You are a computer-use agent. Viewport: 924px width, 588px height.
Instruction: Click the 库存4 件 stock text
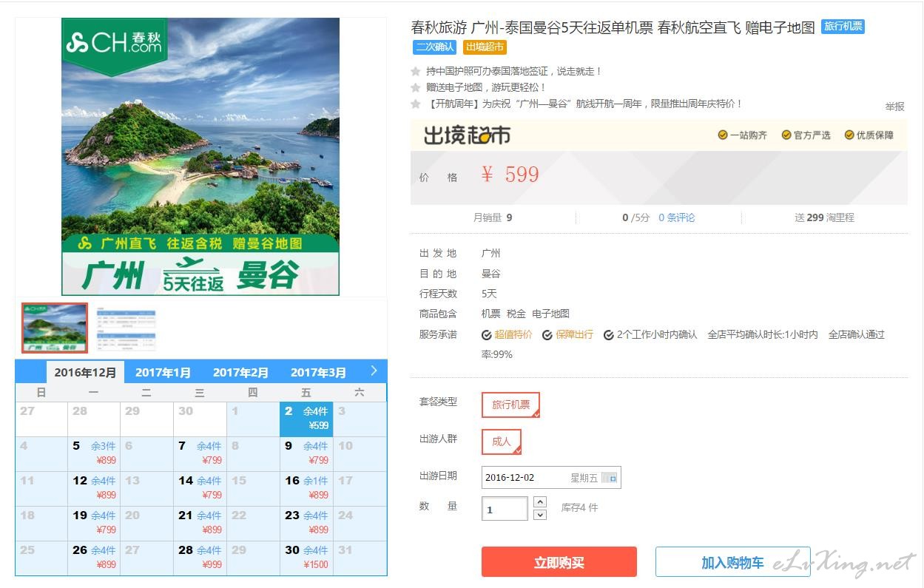click(579, 508)
